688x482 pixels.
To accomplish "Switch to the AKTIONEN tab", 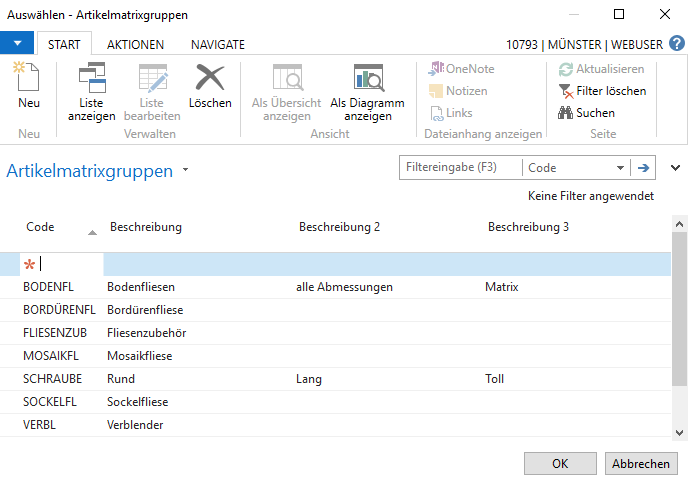I will click(x=136, y=45).
